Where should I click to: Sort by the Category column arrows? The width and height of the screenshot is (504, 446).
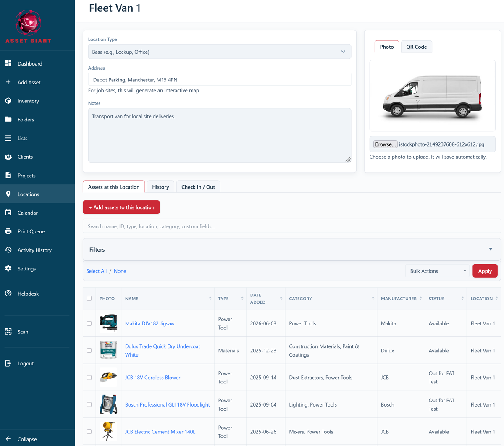(373, 299)
